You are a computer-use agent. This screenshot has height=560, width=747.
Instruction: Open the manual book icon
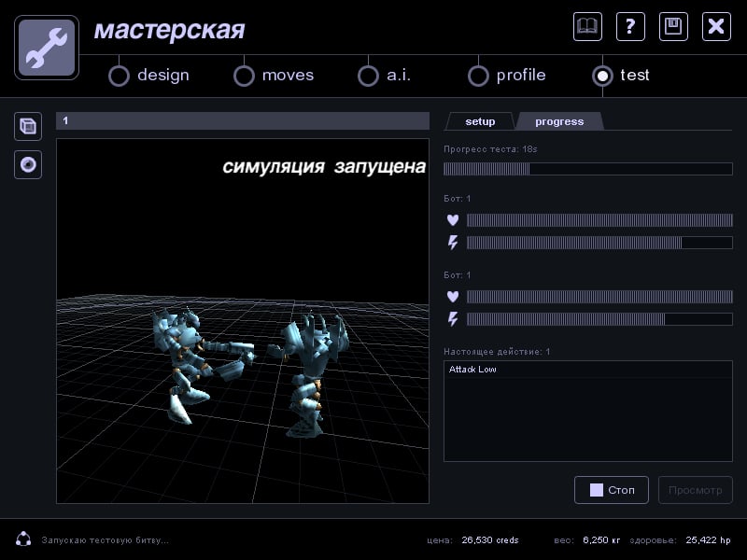587,26
